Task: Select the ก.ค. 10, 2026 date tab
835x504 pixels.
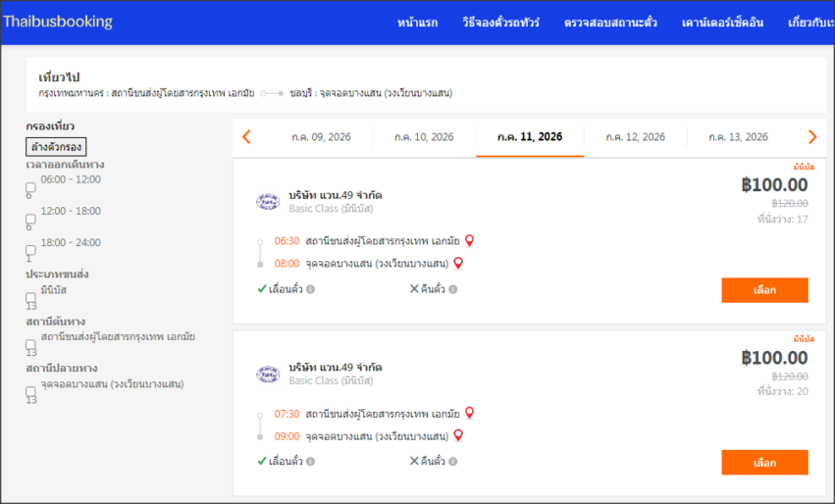Action: pos(424,136)
